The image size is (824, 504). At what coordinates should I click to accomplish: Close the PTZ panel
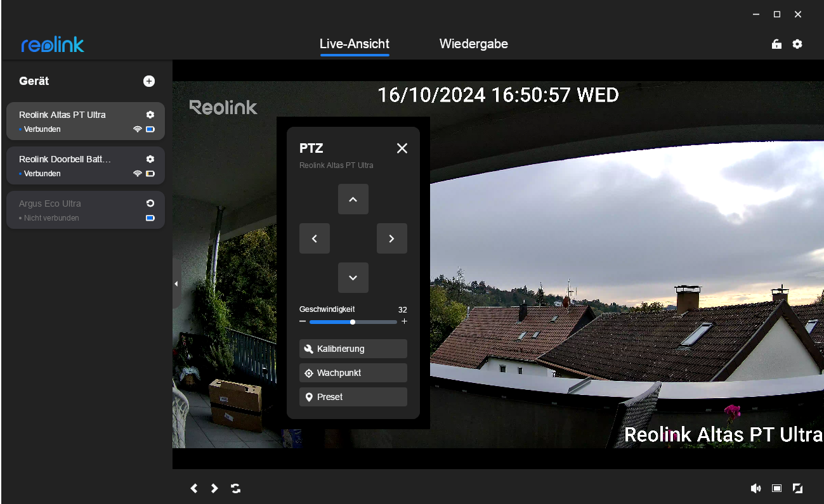pos(402,148)
